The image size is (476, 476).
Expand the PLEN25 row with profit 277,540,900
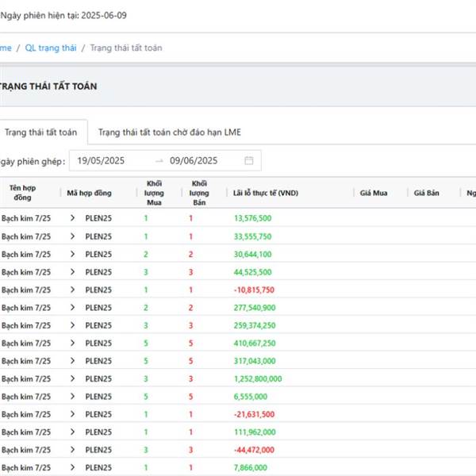(72, 307)
